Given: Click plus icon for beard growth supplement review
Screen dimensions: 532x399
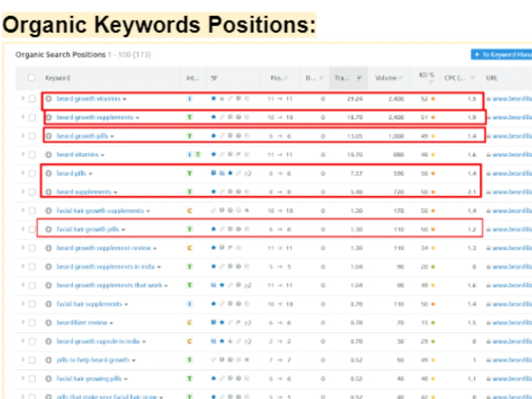Looking at the screenshot, I should (x=48, y=248).
